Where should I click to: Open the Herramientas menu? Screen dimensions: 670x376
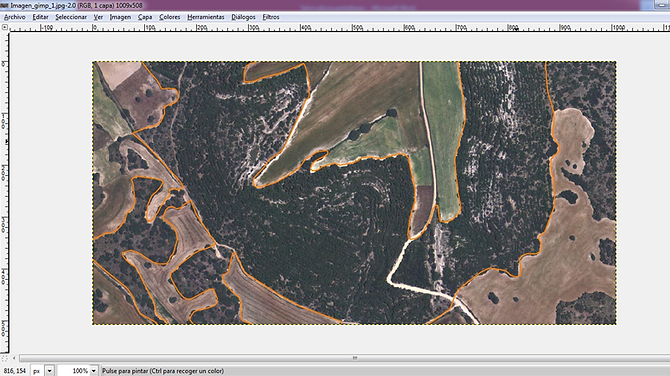coord(206,17)
